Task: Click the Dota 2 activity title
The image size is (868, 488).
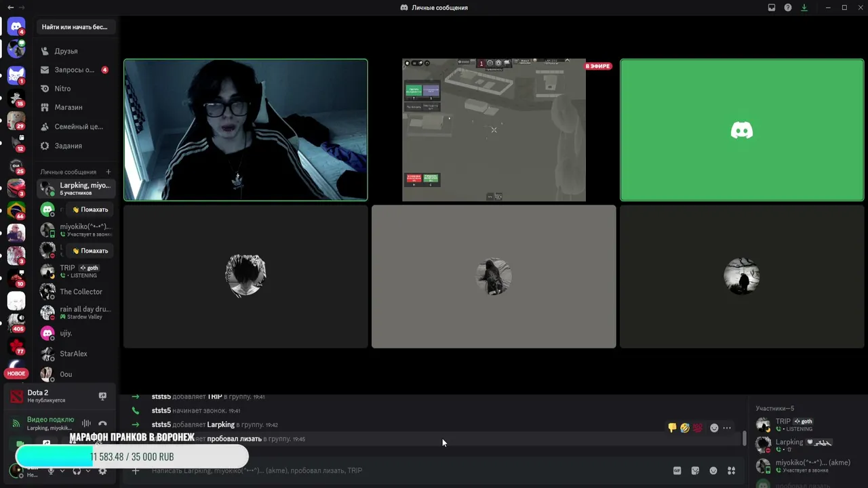Action: [38, 392]
